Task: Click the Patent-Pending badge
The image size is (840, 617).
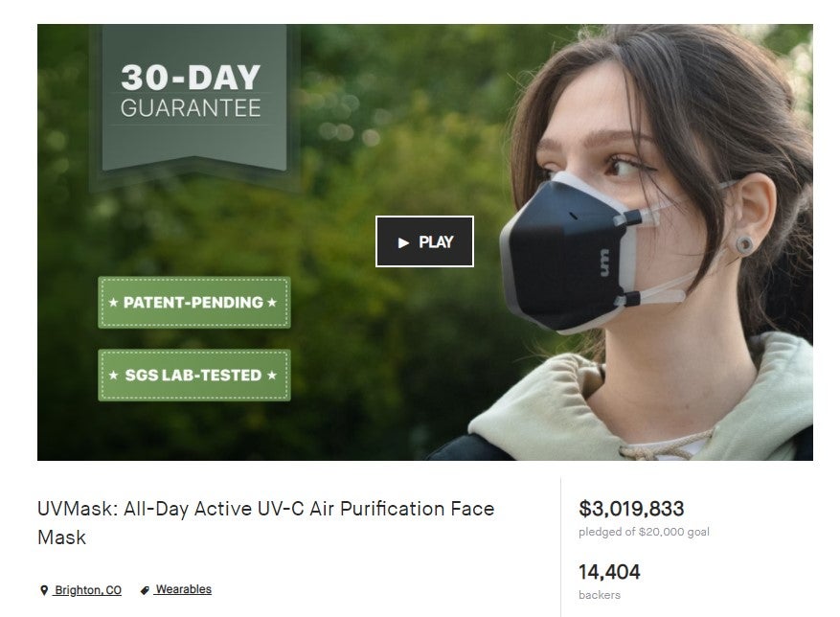Action: (193, 303)
